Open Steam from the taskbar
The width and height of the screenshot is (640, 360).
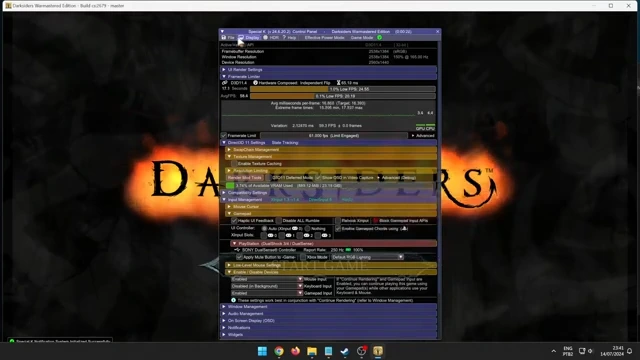[x=344, y=351]
